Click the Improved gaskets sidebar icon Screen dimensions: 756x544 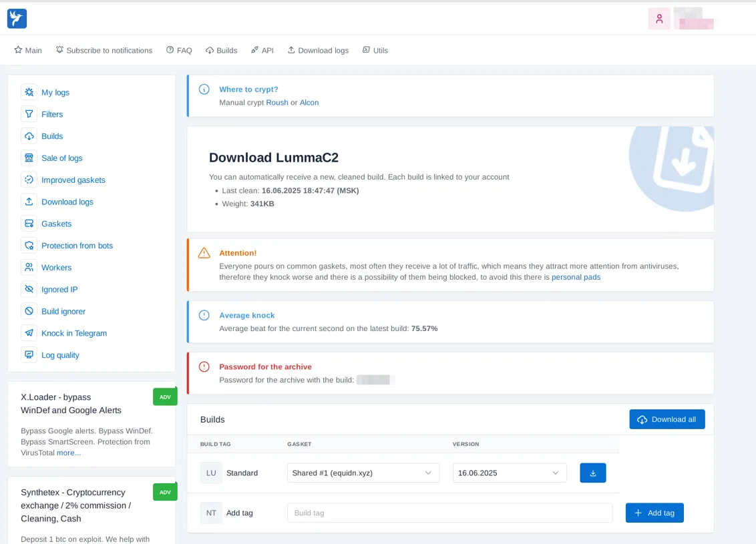(x=29, y=180)
